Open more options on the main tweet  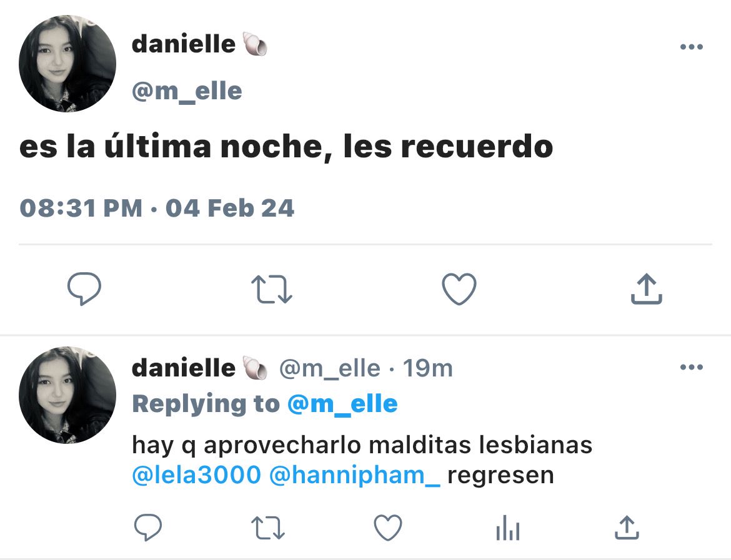[x=692, y=47]
